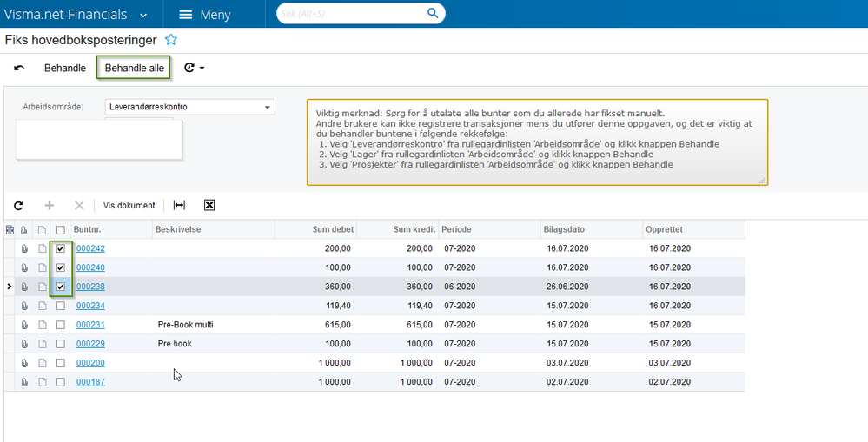Click the note icon for batch 000234
The height and width of the screenshot is (442, 868).
42,306
